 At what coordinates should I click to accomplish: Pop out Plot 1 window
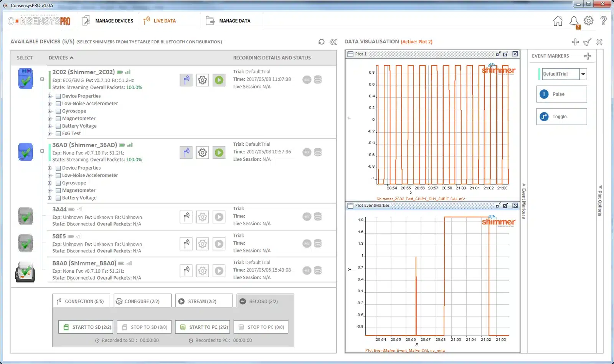pos(506,54)
